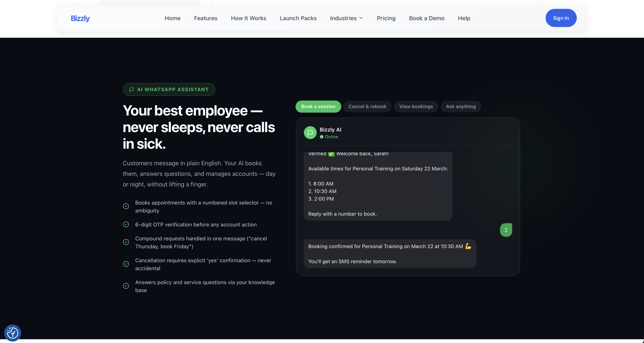Click the chat icon in the AI WhatsApp Assistant badge
The height and width of the screenshot is (343, 644).
[131, 89]
